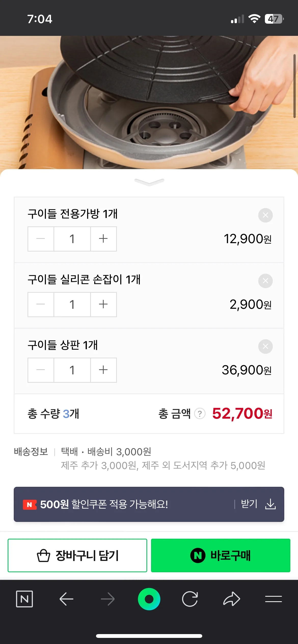
Task: Remove 구이들 전용가방 item with X icon
Action: [x=265, y=215]
